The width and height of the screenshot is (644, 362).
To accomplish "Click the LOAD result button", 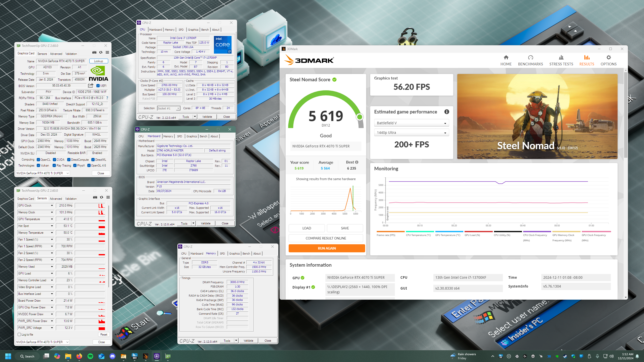I will [307, 228].
